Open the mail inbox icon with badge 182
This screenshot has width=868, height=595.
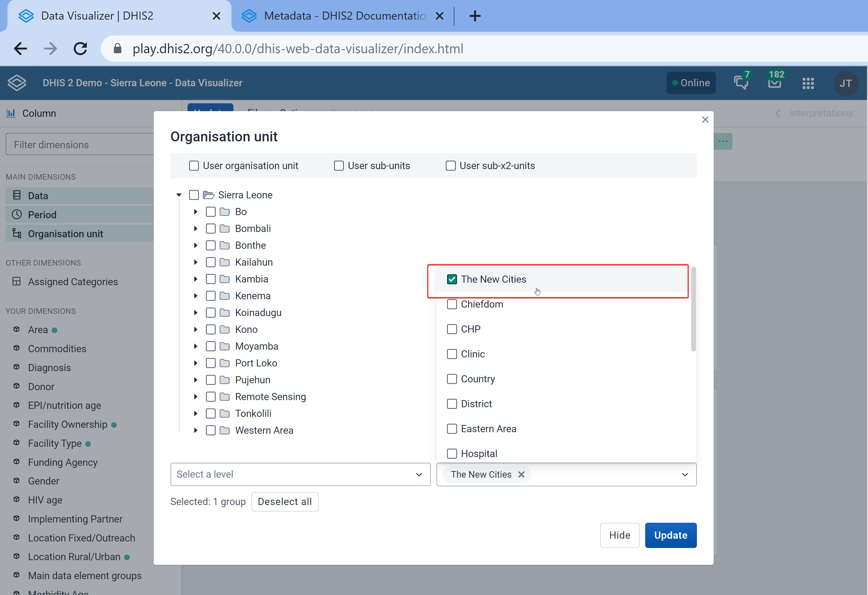[x=775, y=82]
